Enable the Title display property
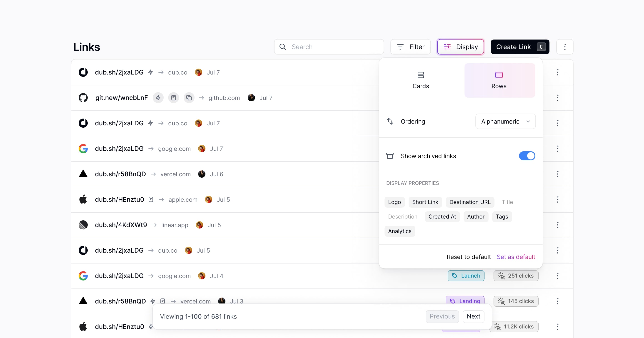Image resolution: width=644 pixels, height=338 pixels. tap(507, 202)
